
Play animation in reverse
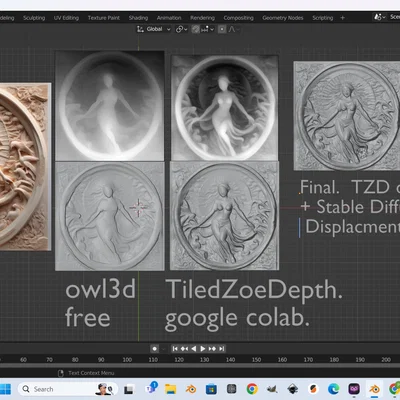(194, 349)
